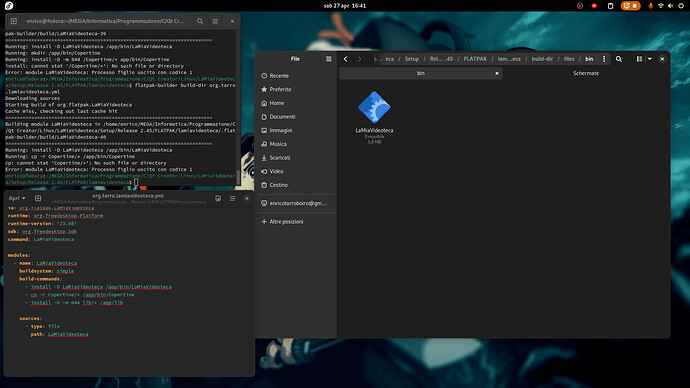Navigate to 'Rel... .45' in the path bar
The width and height of the screenshot is (690, 388).
click(441, 59)
